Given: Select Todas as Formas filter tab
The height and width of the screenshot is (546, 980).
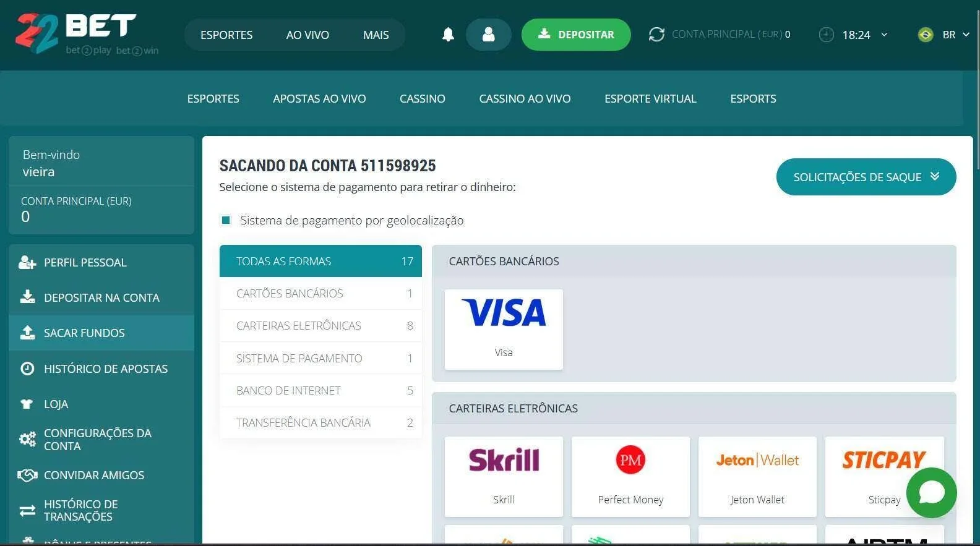Looking at the screenshot, I should [x=320, y=261].
